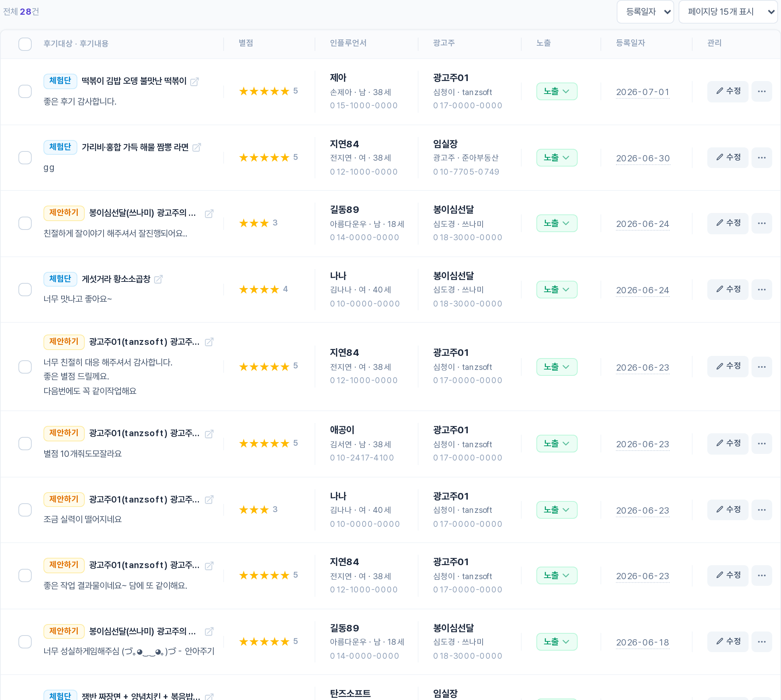The width and height of the screenshot is (781, 700).
Task: Open more options for 애공이 review row
Action: point(761,444)
